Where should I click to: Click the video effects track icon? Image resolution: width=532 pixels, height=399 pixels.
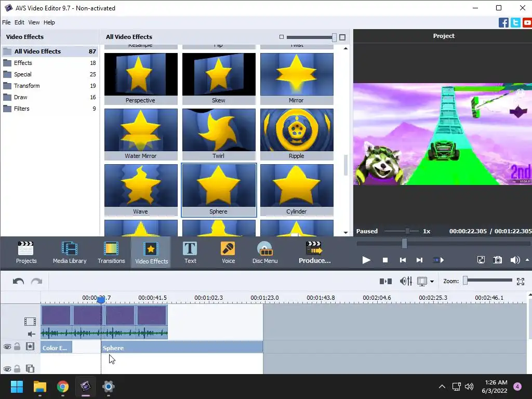click(x=30, y=347)
